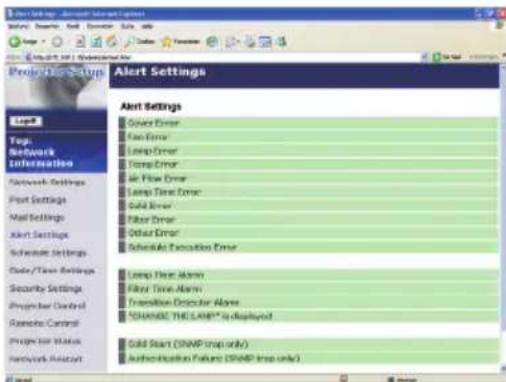Click the browser Back button
This screenshot has width=506, height=382.
[22, 42]
